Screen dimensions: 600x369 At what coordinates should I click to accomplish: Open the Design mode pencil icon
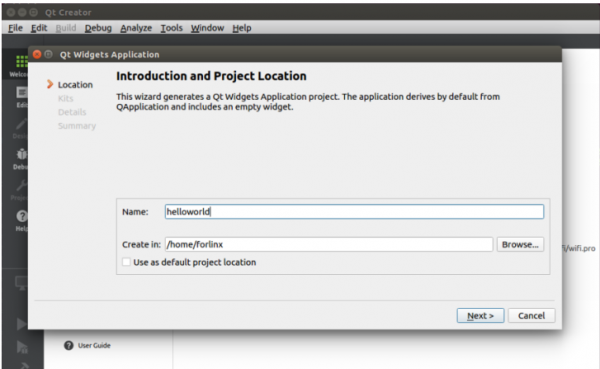click(21, 124)
